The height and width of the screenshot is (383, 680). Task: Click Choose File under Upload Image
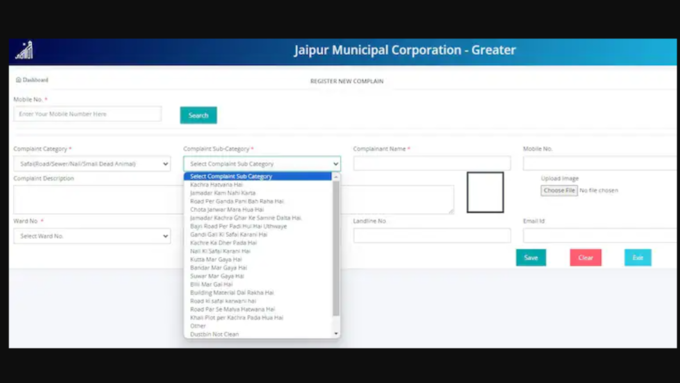click(x=559, y=190)
